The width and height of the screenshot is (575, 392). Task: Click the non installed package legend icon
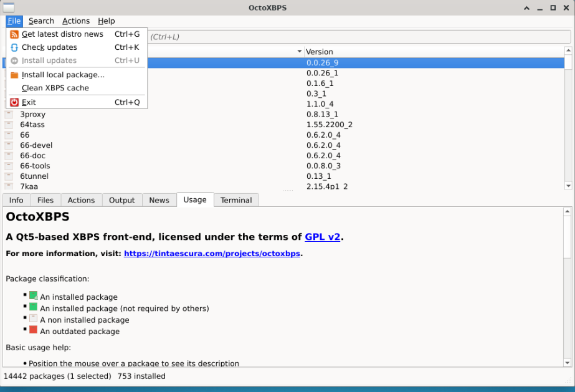click(34, 318)
